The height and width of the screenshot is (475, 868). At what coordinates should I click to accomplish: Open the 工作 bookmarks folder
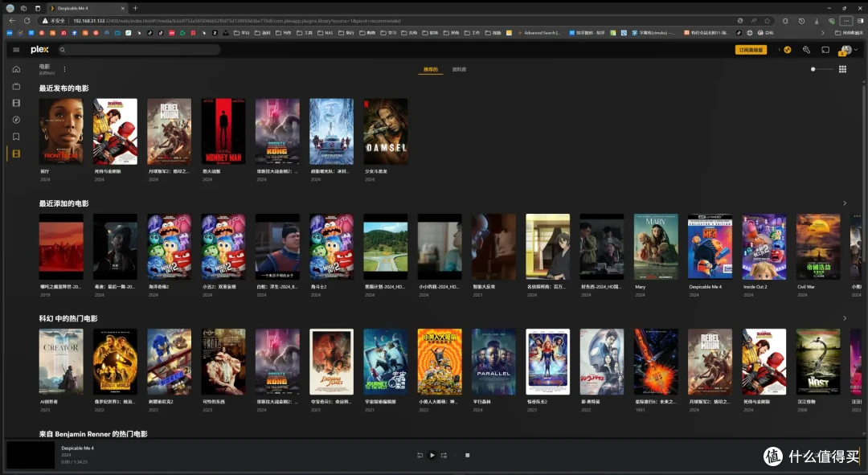(x=473, y=33)
